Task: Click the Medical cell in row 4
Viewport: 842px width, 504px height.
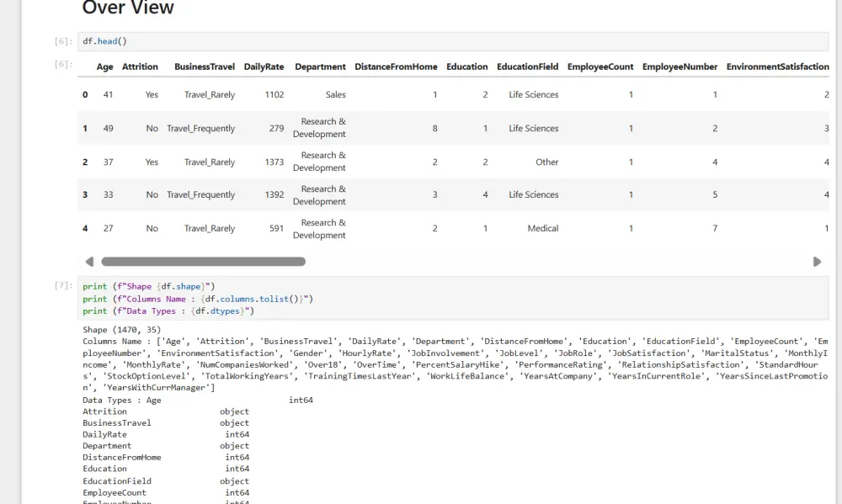Action: [542, 228]
